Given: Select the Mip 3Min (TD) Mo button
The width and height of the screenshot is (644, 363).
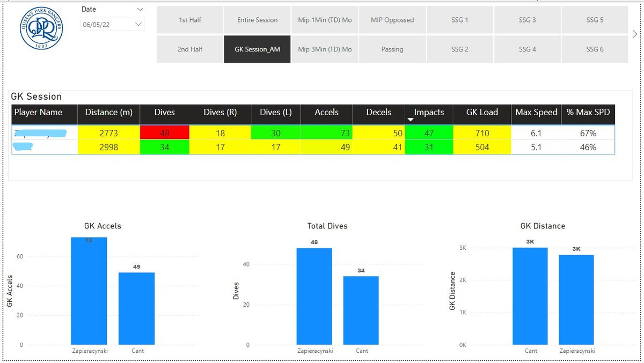Looking at the screenshot, I should tap(325, 49).
